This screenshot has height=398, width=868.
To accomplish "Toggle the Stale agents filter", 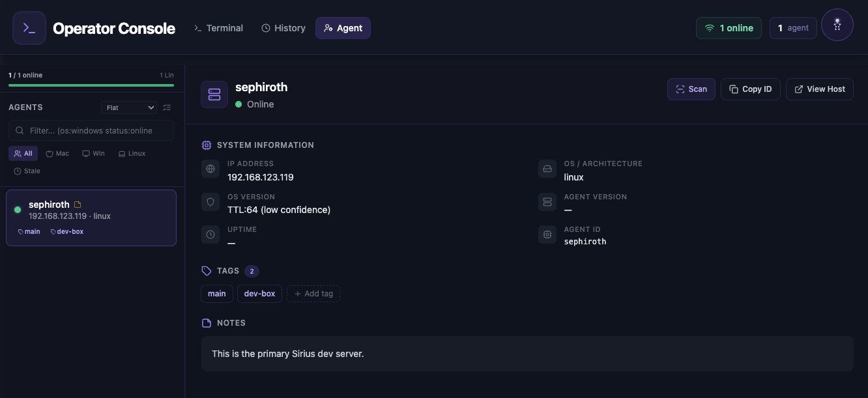I will [x=27, y=171].
